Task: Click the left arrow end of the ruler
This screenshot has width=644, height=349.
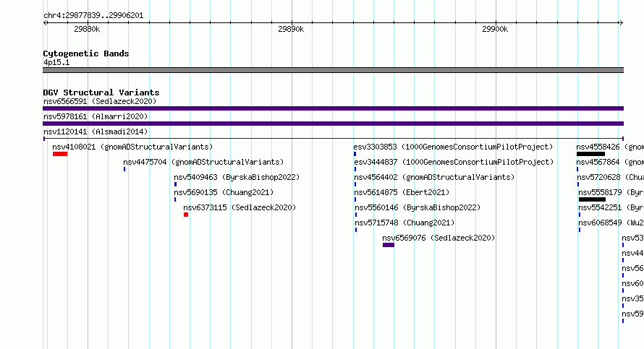Action: click(x=46, y=23)
